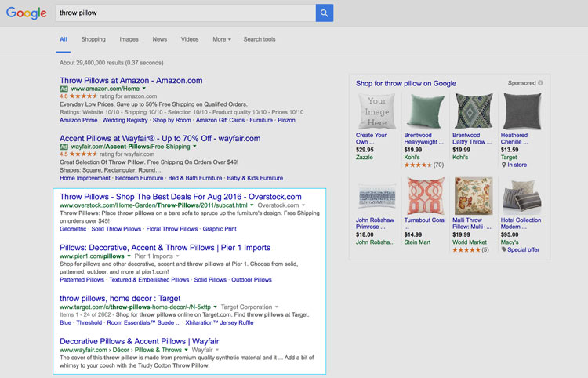Open the gray Target Corporation dropdown
The width and height of the screenshot is (588, 378).
pos(277,307)
